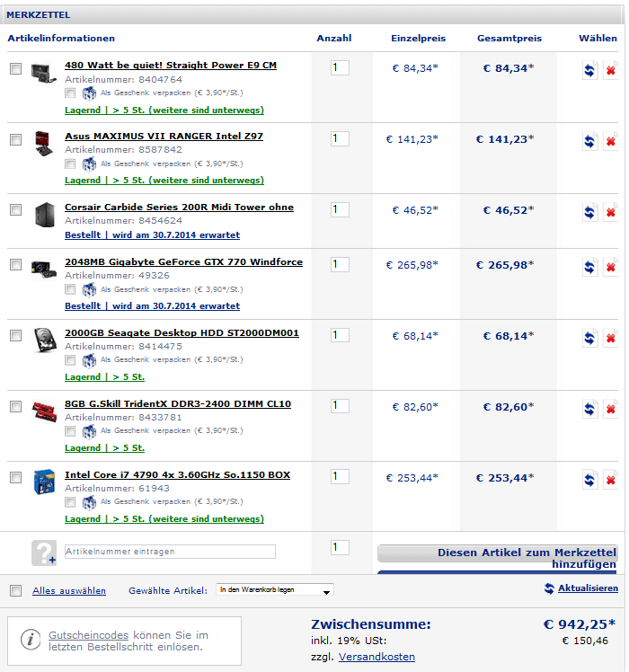Click Aktualisieren link
Viewport: 629px width, 672px height.
coord(588,588)
